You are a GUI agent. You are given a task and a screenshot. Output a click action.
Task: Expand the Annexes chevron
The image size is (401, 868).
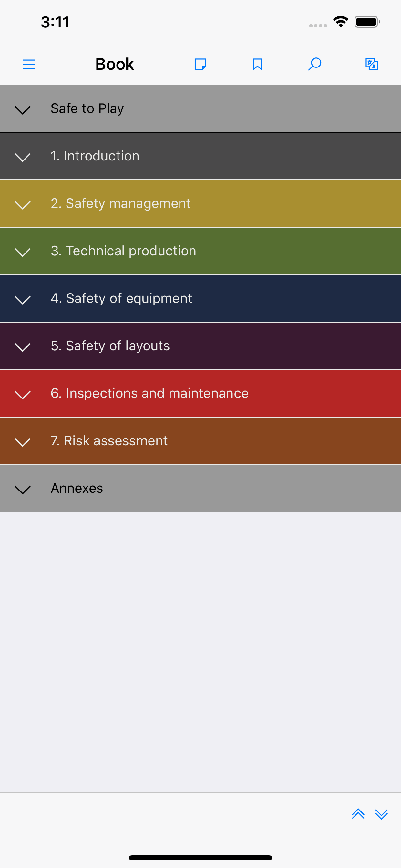[x=23, y=489]
